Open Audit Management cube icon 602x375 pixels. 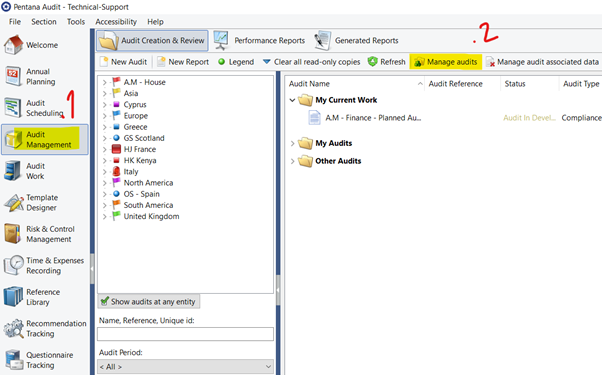point(13,139)
